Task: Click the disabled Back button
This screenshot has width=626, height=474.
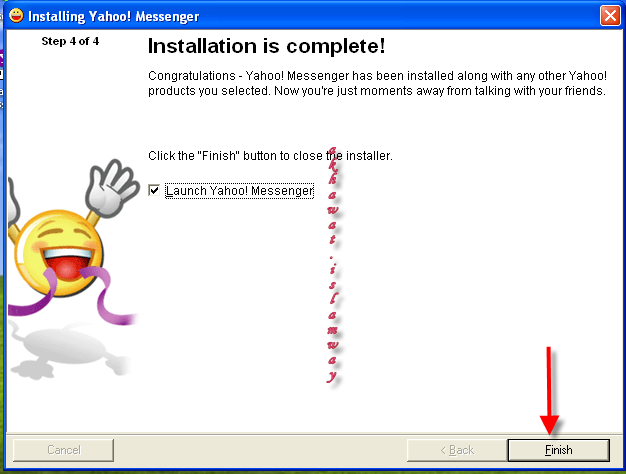Action: (457, 450)
